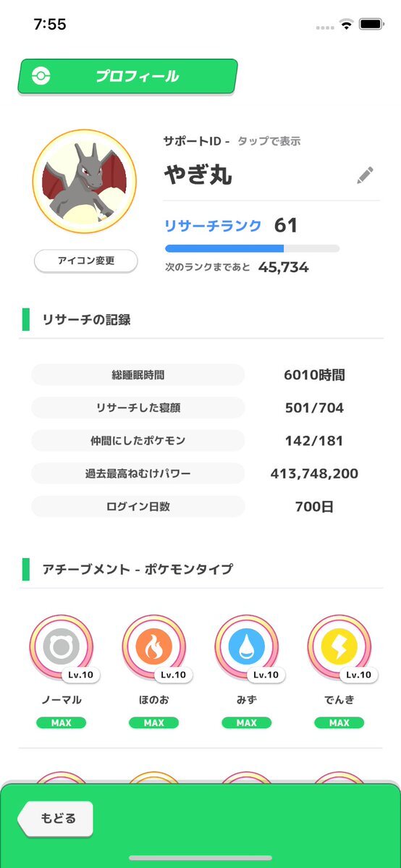Tap the Poké Ball icon in profile header
This screenshot has width=401, height=868.
tap(41, 76)
